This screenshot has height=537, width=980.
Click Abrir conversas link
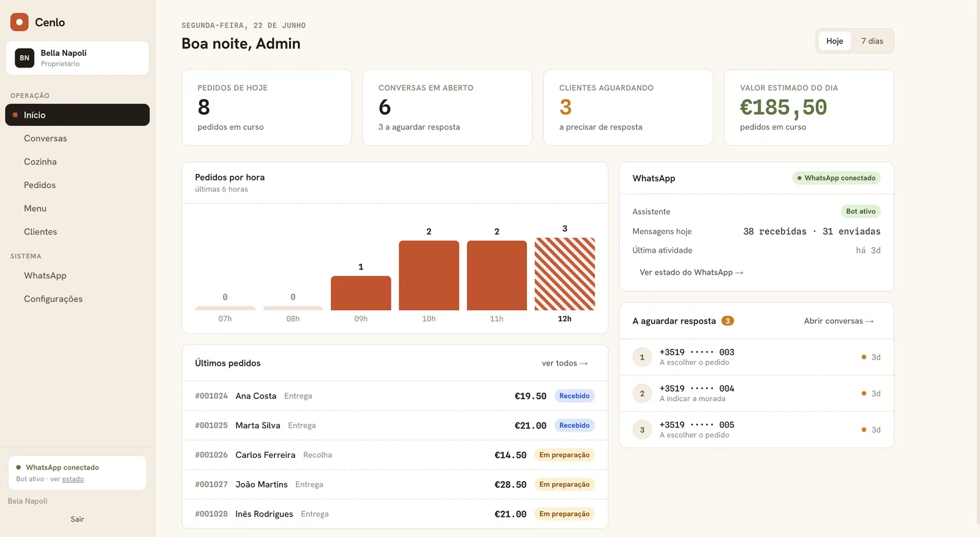coord(839,321)
